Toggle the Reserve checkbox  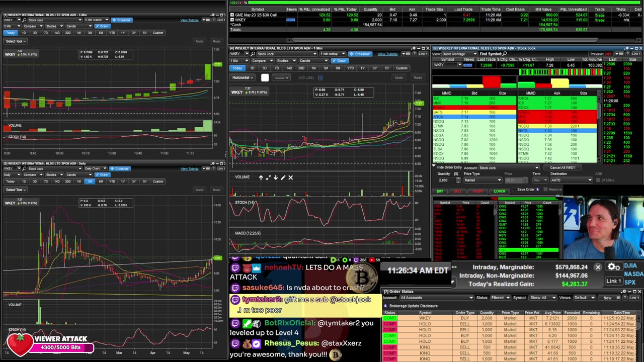tap(546, 190)
